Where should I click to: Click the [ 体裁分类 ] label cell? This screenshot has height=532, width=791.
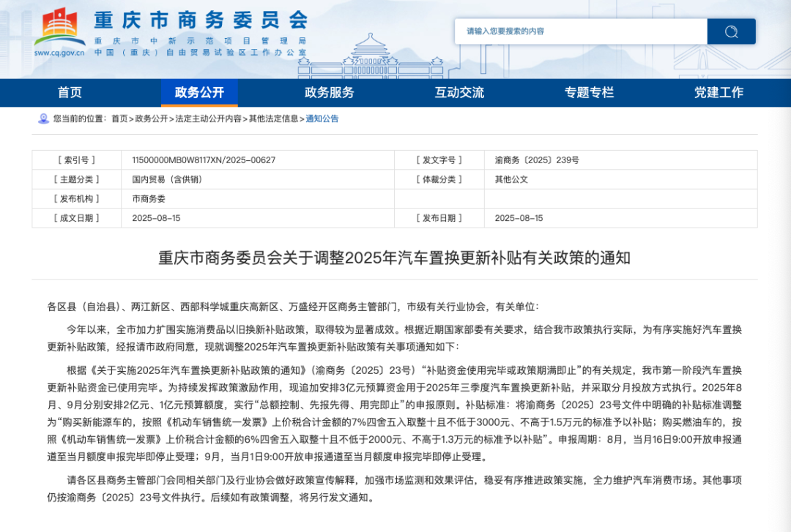point(439,179)
